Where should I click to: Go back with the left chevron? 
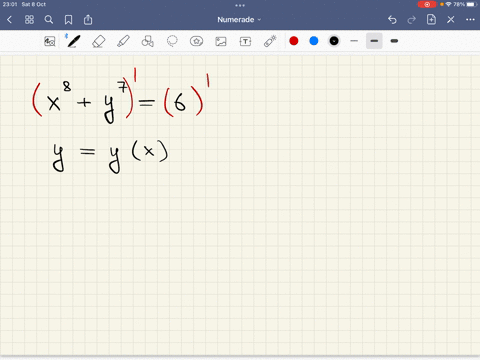point(9,20)
